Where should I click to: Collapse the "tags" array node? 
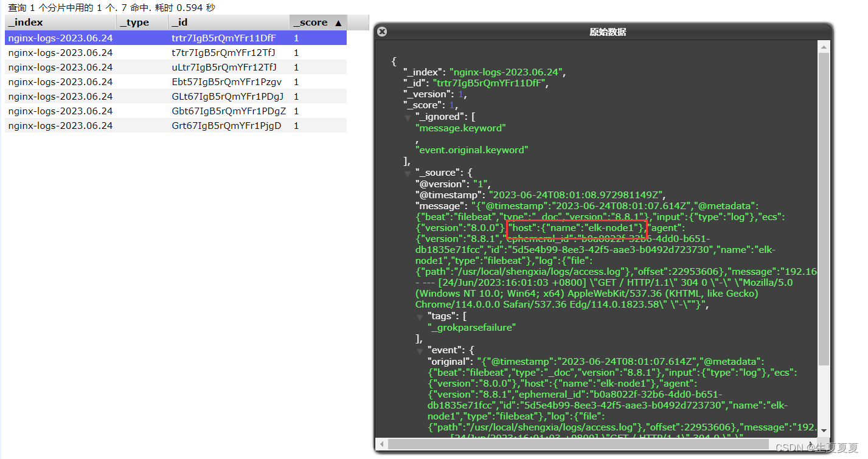pyautogui.click(x=420, y=317)
